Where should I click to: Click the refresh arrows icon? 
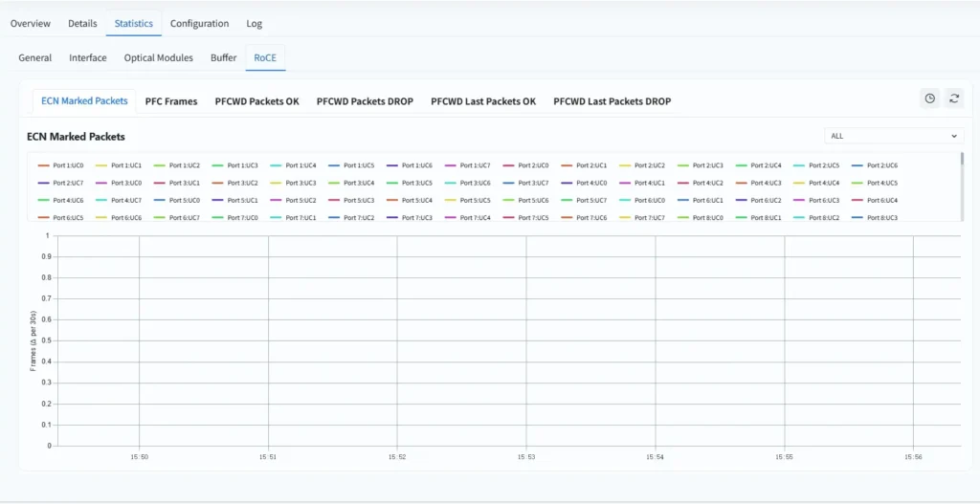point(953,99)
